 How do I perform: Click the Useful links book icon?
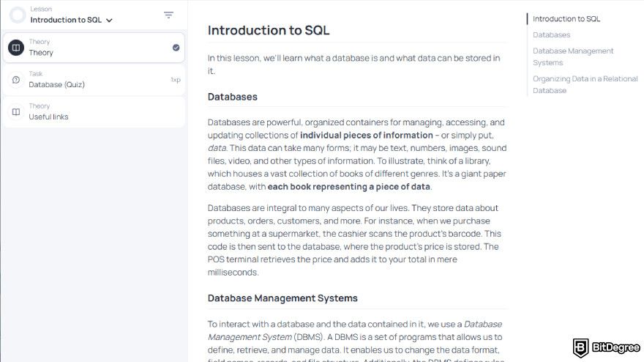pos(16,112)
